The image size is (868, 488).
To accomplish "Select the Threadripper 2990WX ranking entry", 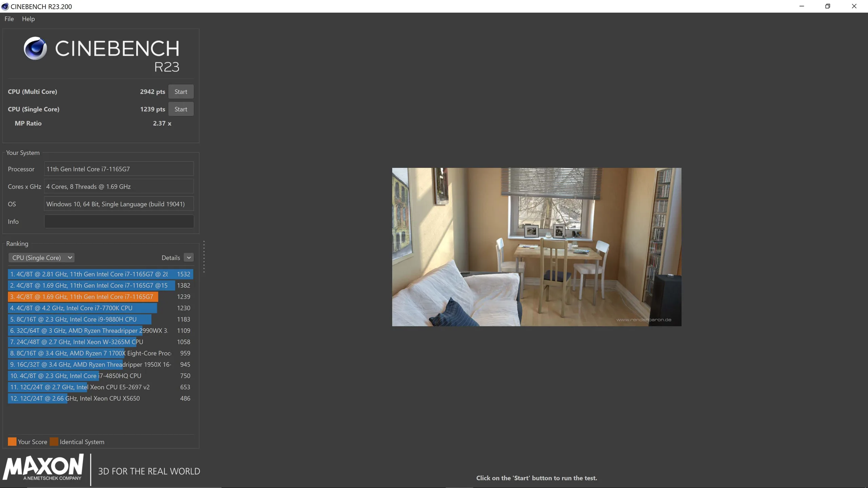I will point(101,330).
